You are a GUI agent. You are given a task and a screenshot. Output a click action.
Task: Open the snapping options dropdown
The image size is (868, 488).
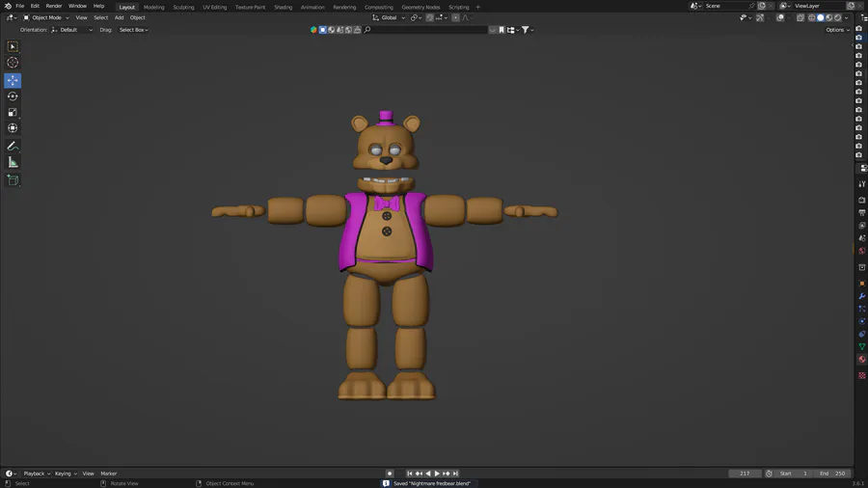442,17
